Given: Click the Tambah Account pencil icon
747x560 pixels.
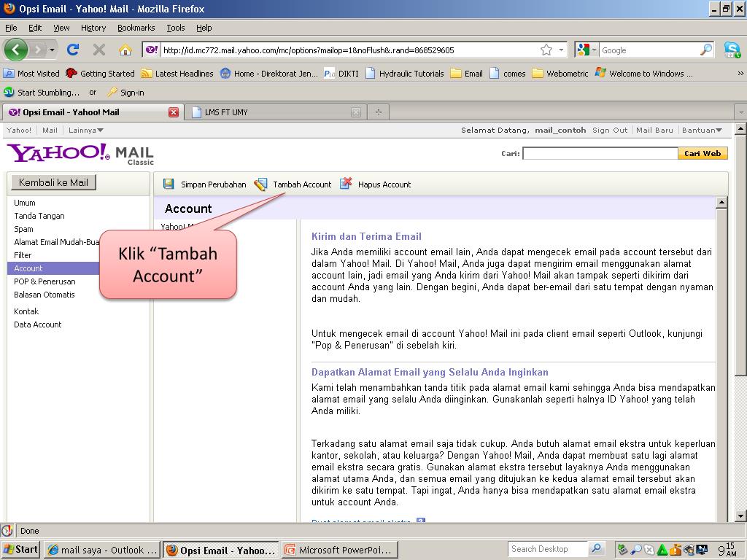Looking at the screenshot, I should tap(260, 184).
